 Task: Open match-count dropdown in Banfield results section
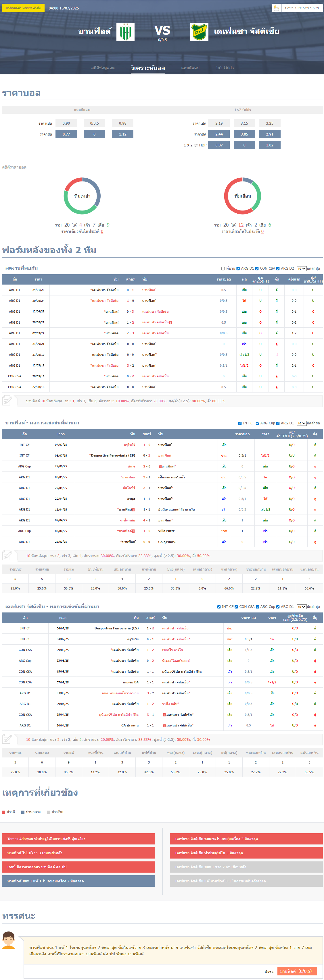pyautogui.click(x=302, y=424)
